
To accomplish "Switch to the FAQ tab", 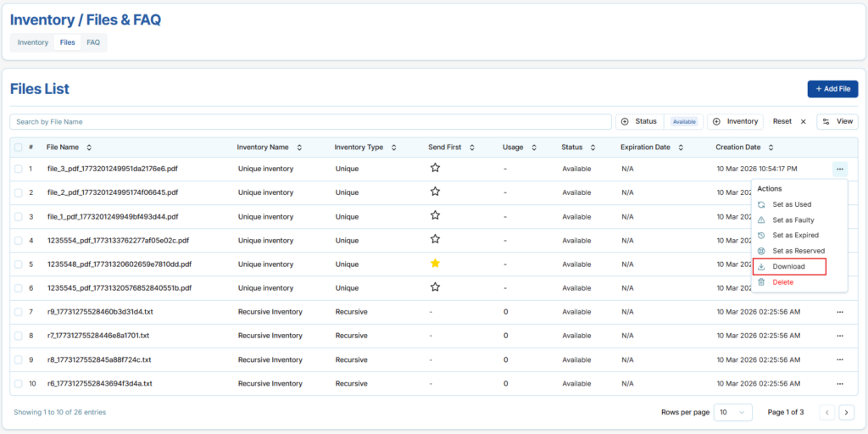I will [93, 42].
